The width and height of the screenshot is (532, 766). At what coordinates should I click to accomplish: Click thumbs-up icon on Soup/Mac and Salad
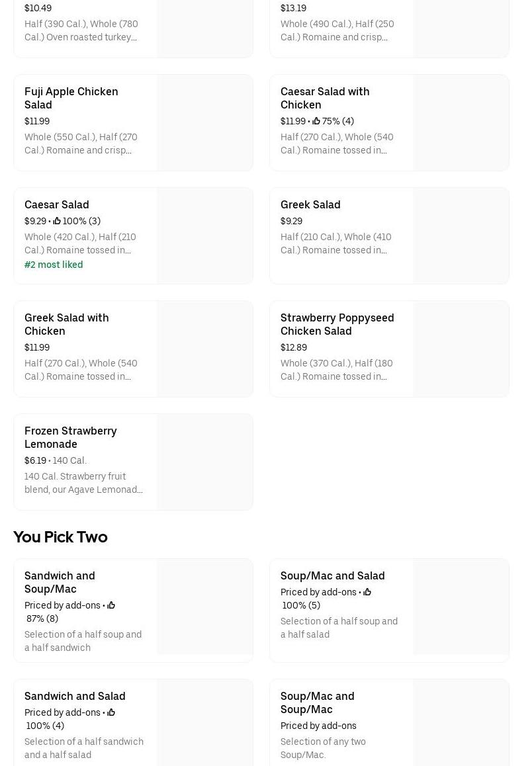pyautogui.click(x=367, y=592)
